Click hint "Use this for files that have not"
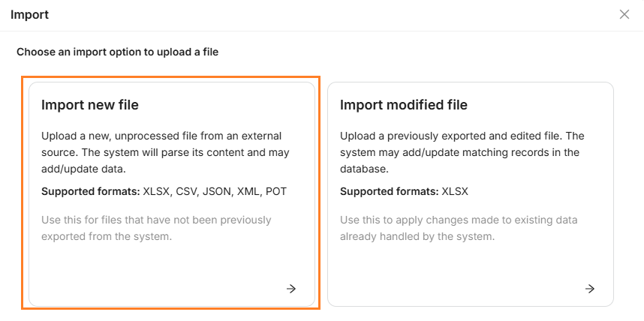This screenshot has width=644, height=321. [156, 220]
